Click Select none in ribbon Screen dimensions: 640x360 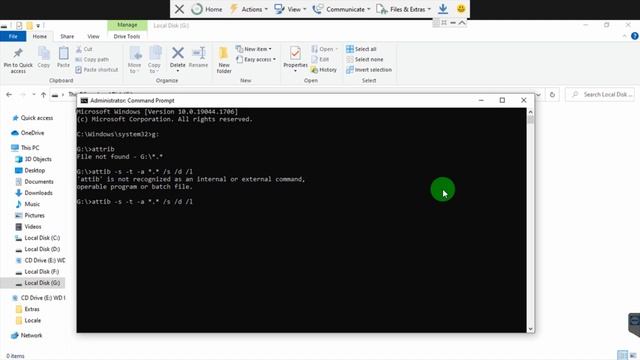(x=364, y=59)
